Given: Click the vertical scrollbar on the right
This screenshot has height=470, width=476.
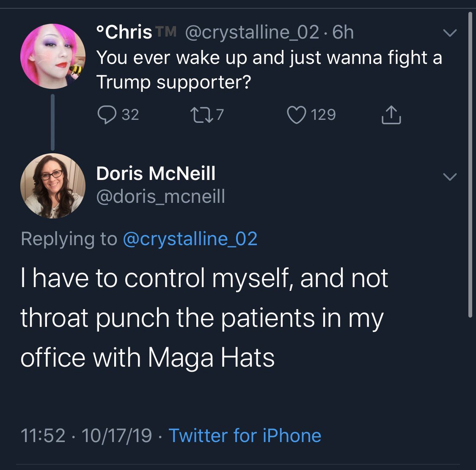Looking at the screenshot, I should (x=470, y=165).
